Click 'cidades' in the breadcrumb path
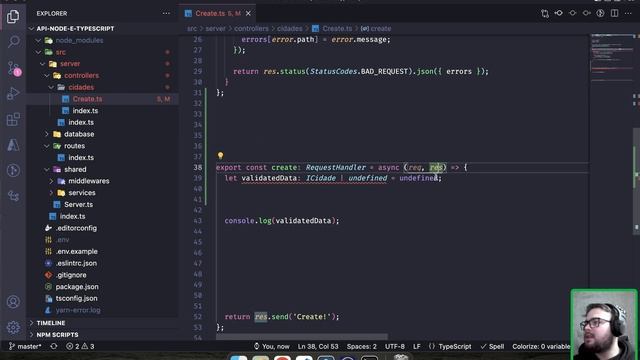The width and height of the screenshot is (640, 360). point(290,29)
